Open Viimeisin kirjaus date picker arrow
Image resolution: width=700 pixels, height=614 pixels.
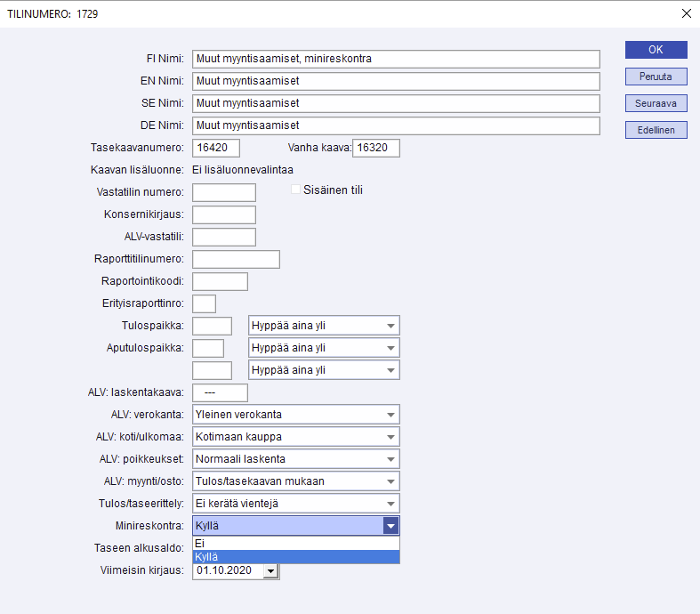(x=271, y=570)
